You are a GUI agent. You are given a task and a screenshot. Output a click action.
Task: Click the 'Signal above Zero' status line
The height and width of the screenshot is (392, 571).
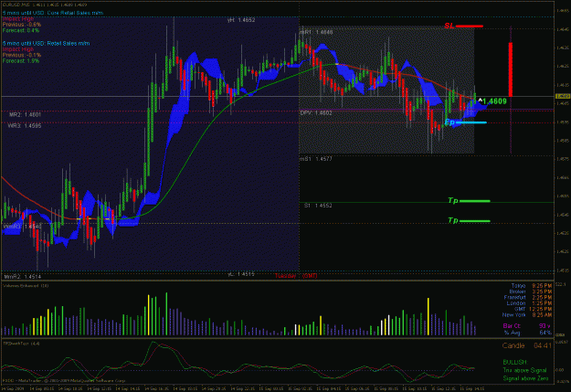pos(525,378)
